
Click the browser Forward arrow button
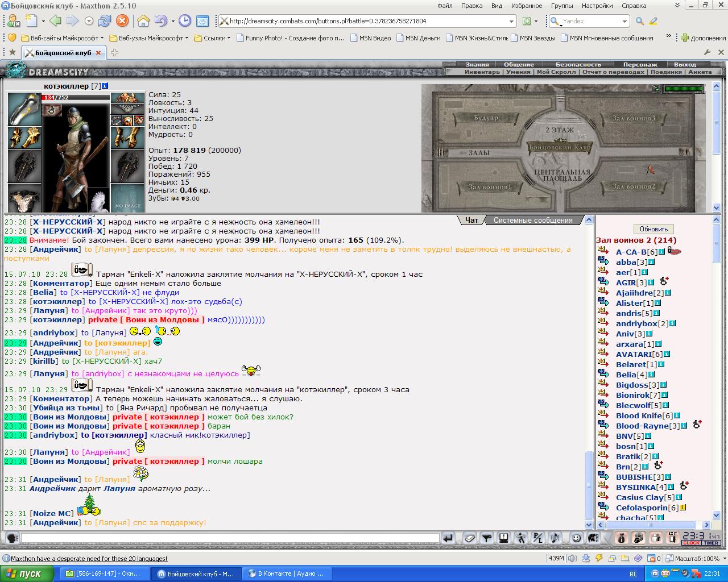point(72,21)
